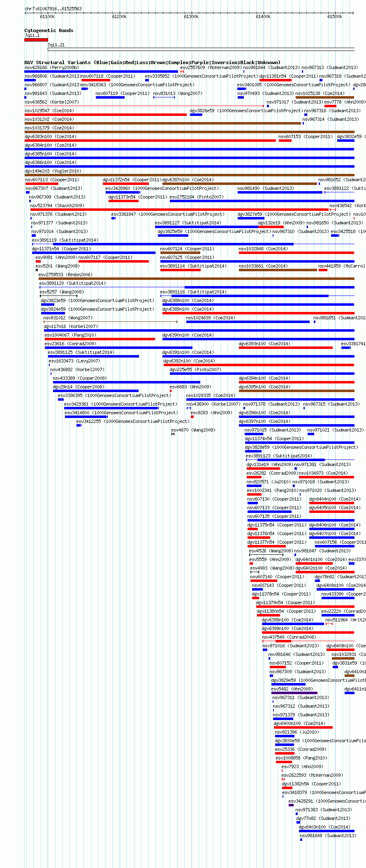The image size is (366, 868).
Task: Click the esv2759533 (Redon2006) label
Action: (x=65, y=275)
